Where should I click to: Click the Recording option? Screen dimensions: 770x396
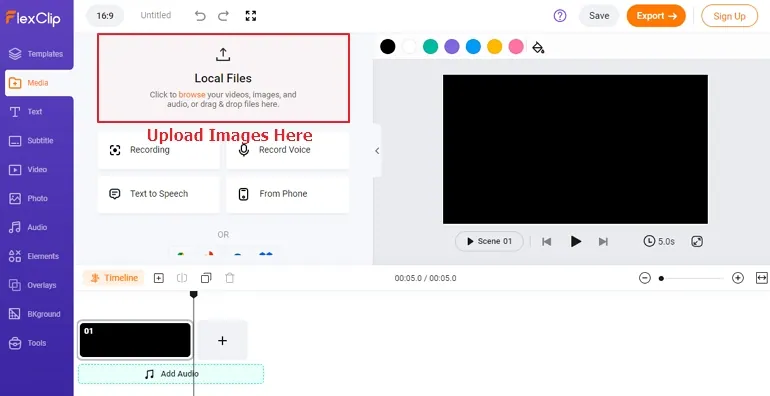click(159, 150)
